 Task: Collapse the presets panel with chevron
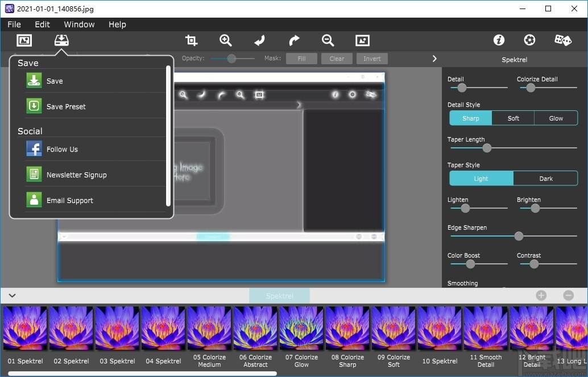coord(12,296)
